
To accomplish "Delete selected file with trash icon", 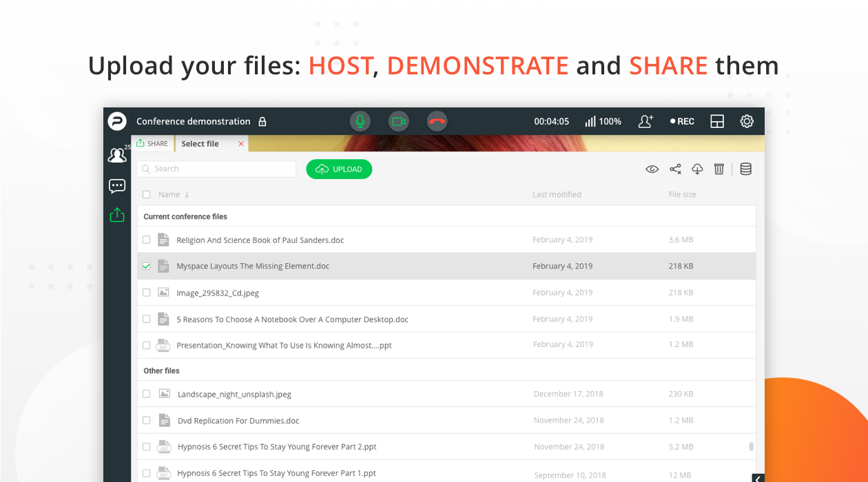I will point(719,169).
